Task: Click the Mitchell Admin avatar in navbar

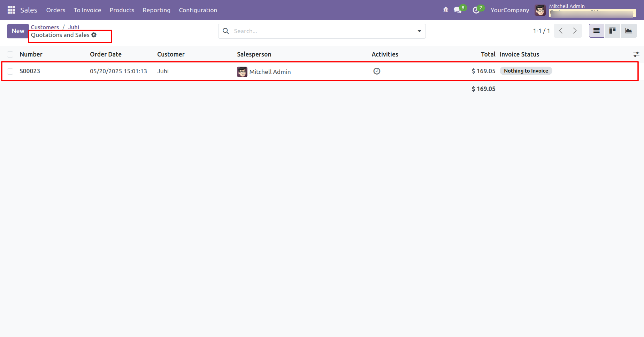Action: (x=540, y=10)
